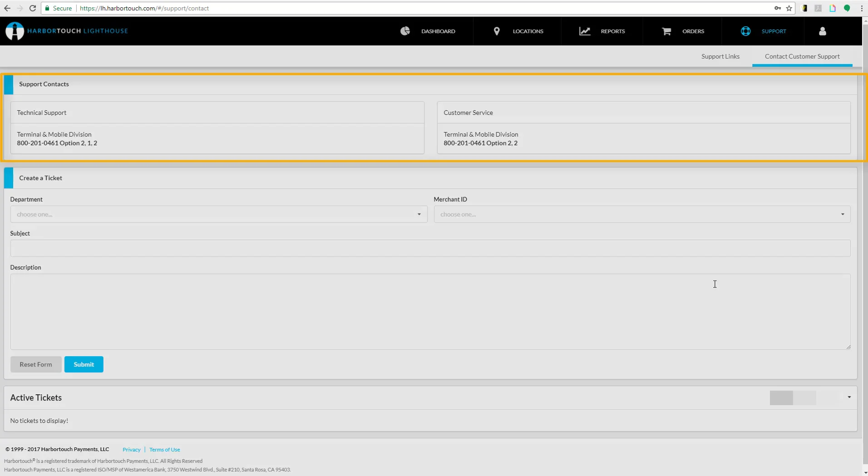Click into the Subject input field
Viewport: 868px width, 476px height.
pyautogui.click(x=430, y=248)
